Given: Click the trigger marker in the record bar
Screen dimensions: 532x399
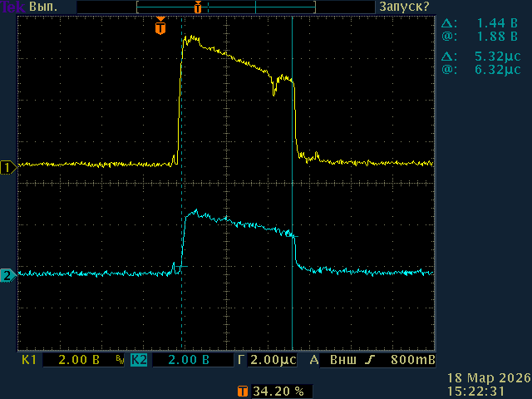Looking at the screenshot, I should click(197, 7).
